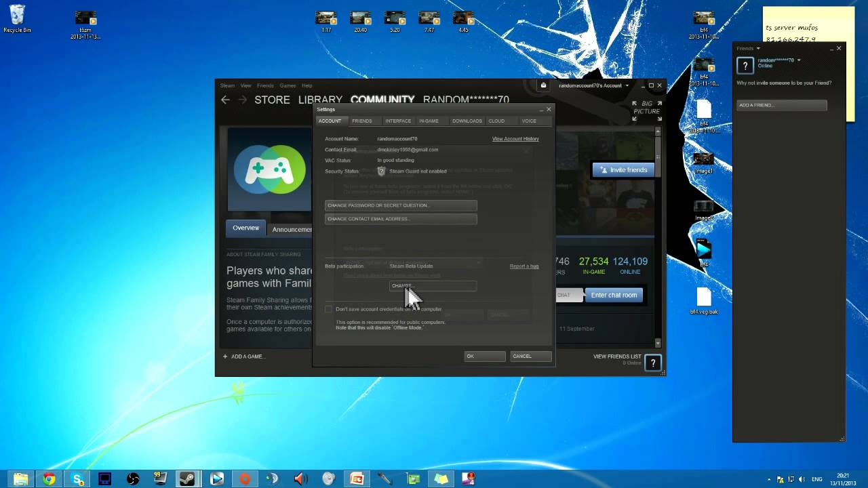Show hidden system tray icons
Viewport: 868px width, 488px height.
(768, 479)
